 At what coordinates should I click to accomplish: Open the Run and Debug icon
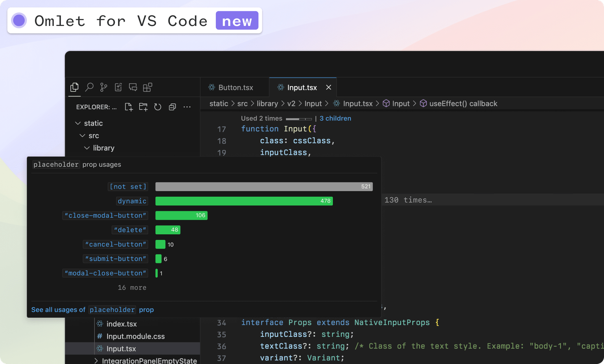(x=118, y=87)
